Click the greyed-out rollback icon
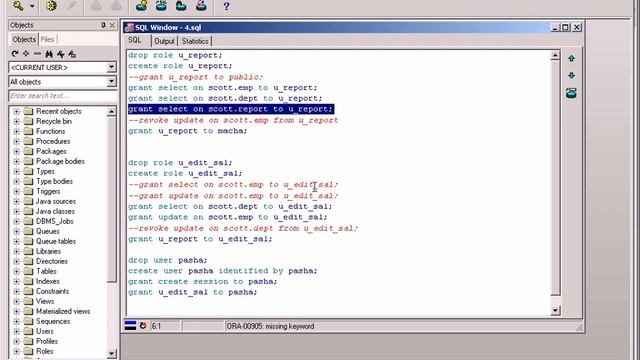The height and width of the screenshot is (360, 640). click(116, 6)
